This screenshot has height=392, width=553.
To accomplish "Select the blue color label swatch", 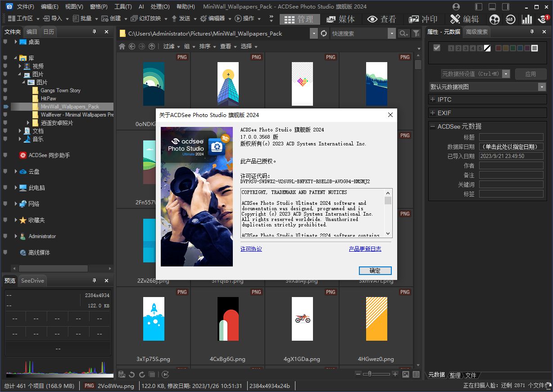I will (x=520, y=48).
